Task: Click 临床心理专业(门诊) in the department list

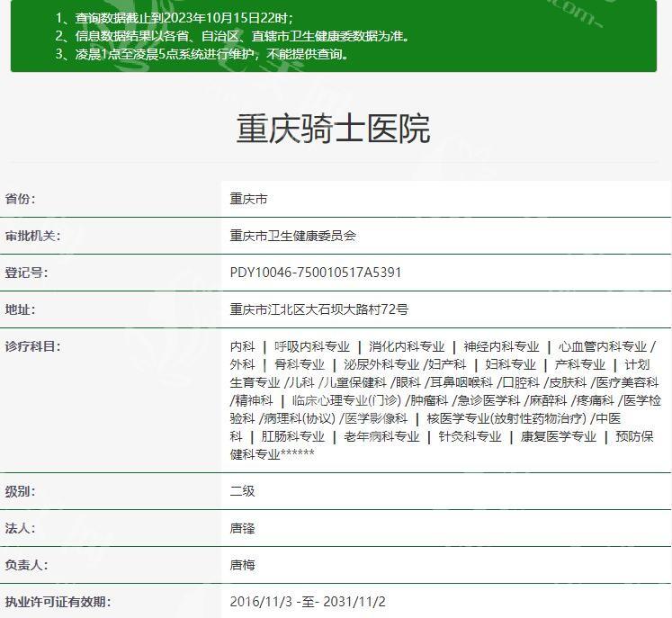Action: point(346,400)
